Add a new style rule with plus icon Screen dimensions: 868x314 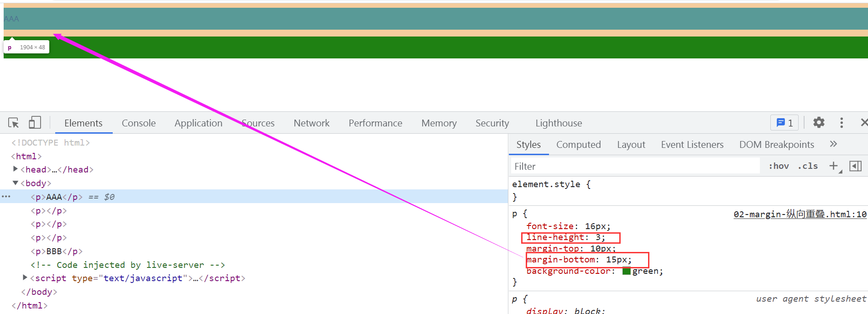point(834,166)
